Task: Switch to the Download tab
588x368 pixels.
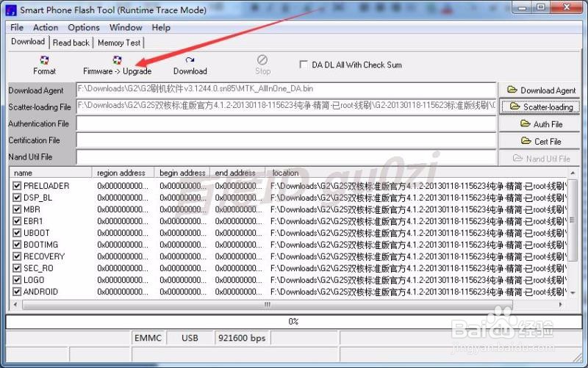Action: coord(28,42)
